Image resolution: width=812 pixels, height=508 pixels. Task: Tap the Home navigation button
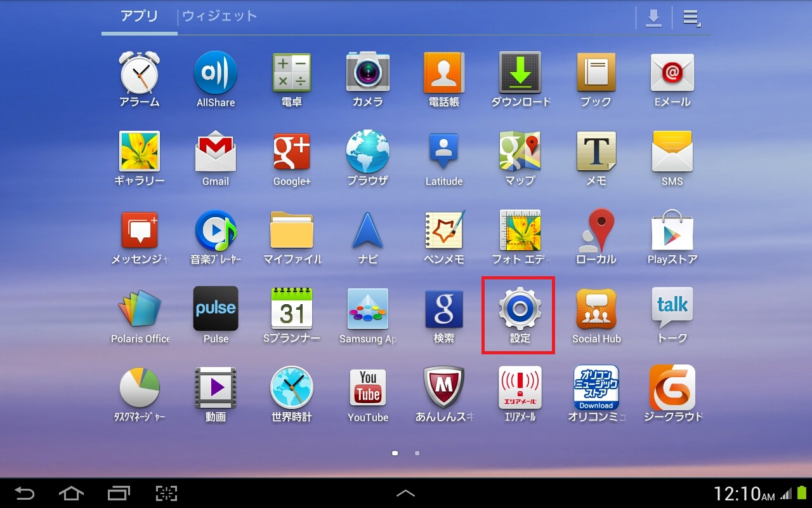(71, 493)
